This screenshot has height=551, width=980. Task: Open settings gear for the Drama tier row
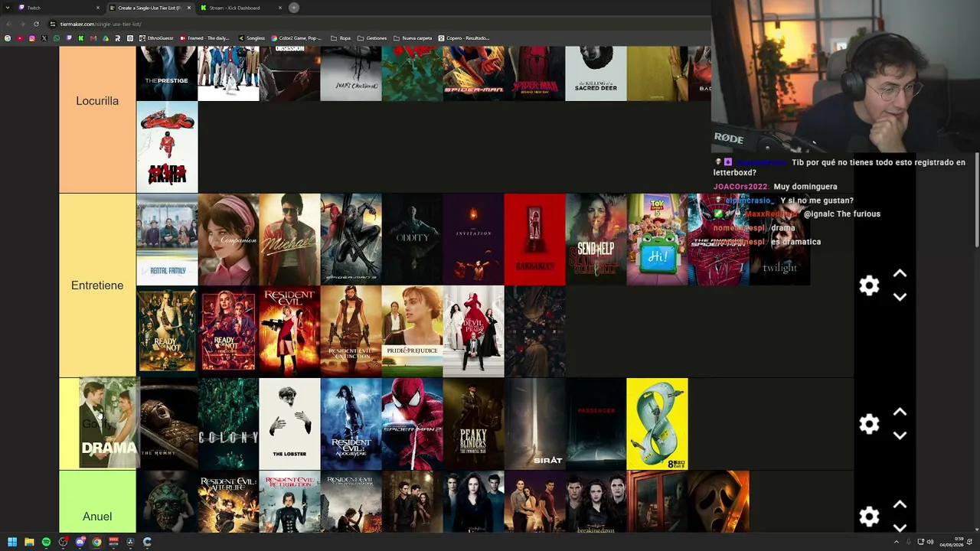pyautogui.click(x=869, y=424)
